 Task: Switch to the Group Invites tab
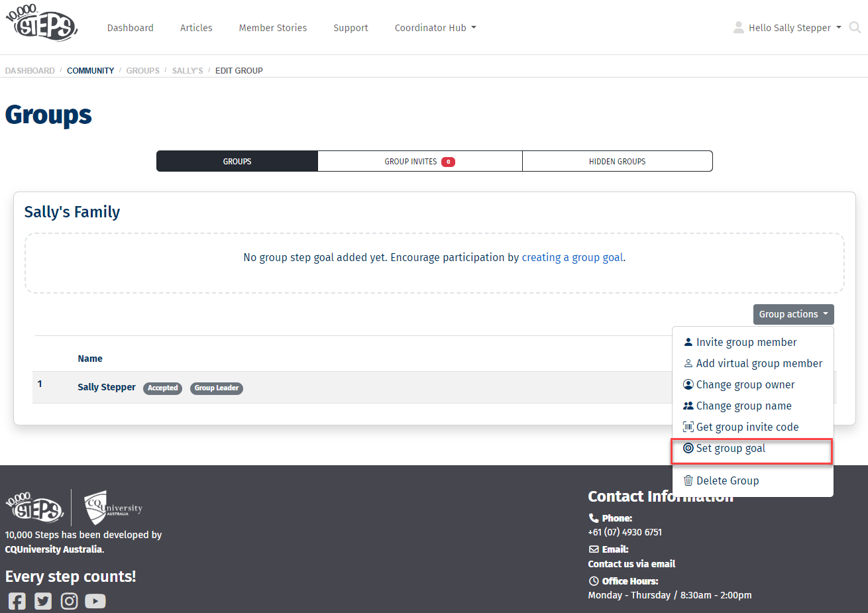[419, 162]
